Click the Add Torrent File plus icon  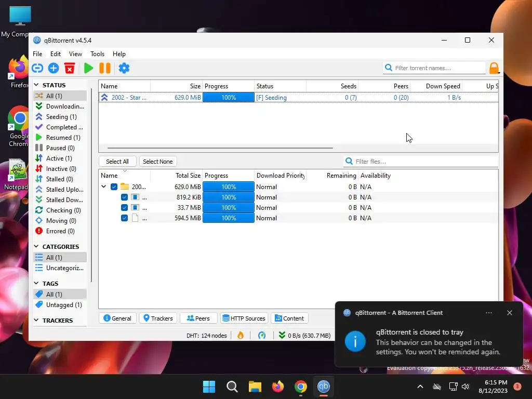54,68
